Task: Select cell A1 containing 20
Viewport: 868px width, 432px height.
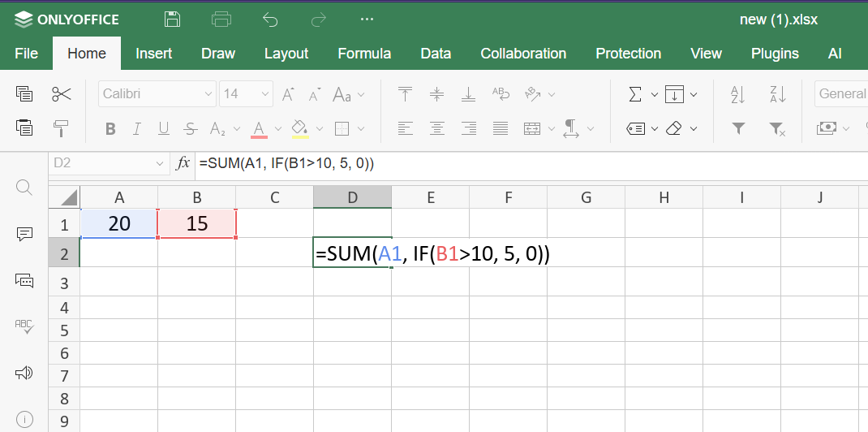Action: (x=119, y=224)
